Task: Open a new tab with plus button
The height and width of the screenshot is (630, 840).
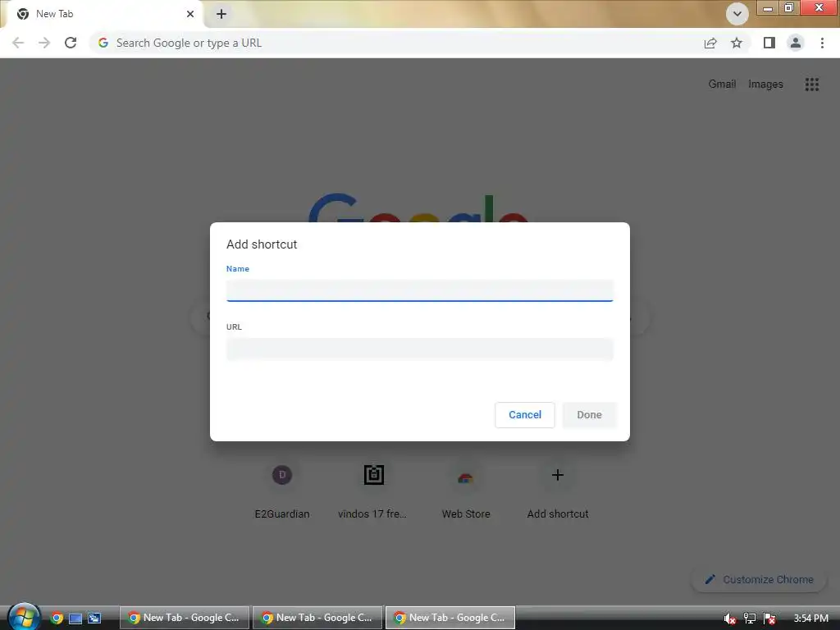Action: (x=221, y=14)
